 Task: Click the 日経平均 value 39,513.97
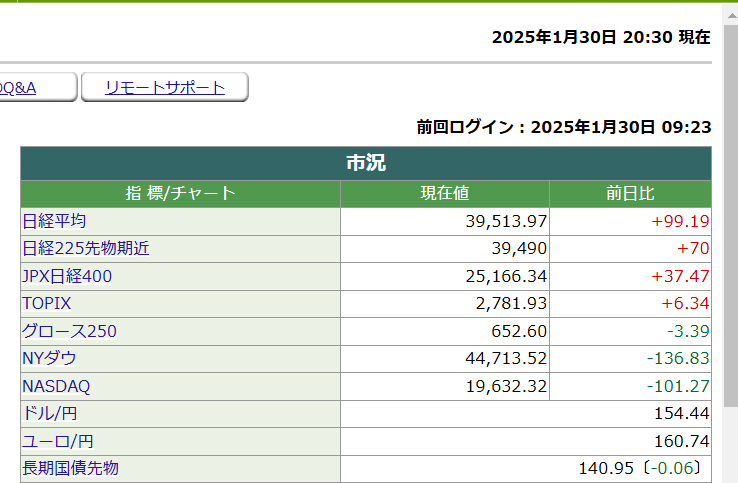(x=506, y=221)
